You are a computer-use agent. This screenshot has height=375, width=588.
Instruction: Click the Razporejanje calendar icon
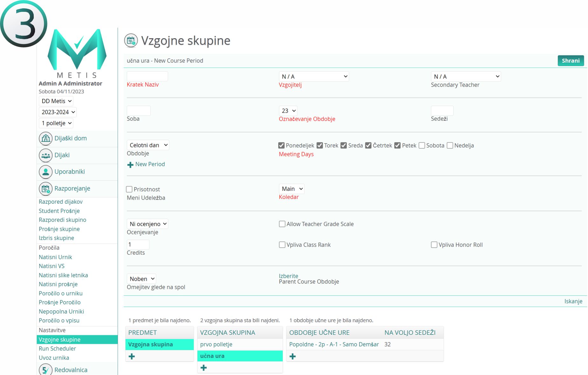[x=45, y=189]
